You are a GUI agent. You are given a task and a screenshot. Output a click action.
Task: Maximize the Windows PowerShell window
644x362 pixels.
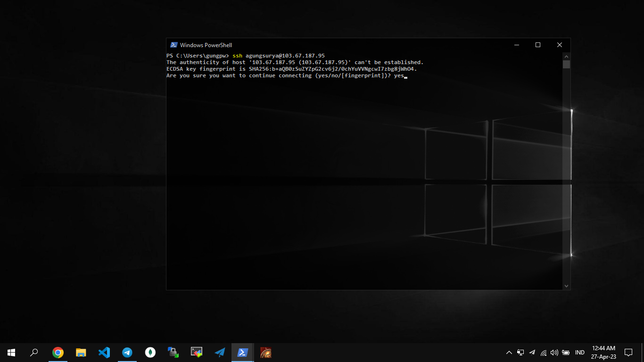tap(538, 45)
